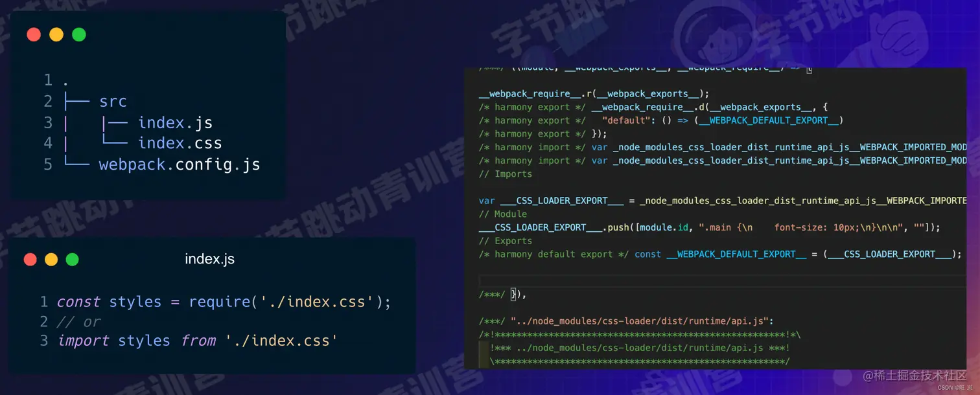This screenshot has height=395, width=980.
Task: Click the 'harmony default export' code line
Action: point(721,254)
